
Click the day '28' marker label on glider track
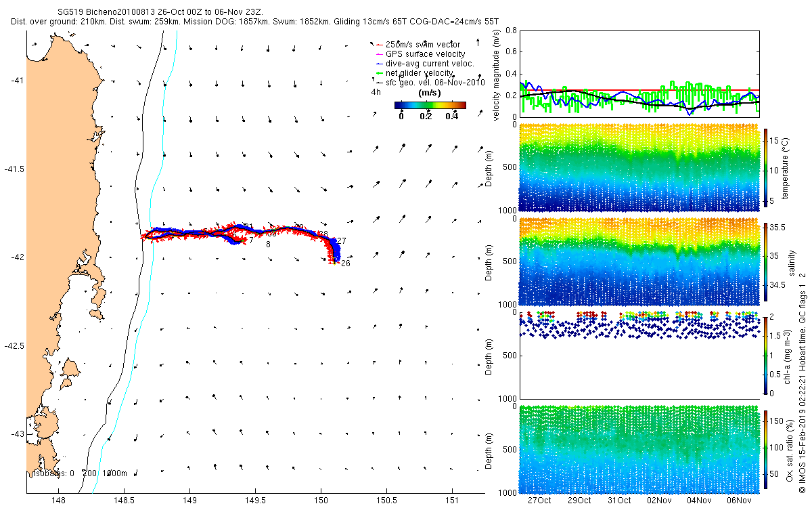point(323,234)
